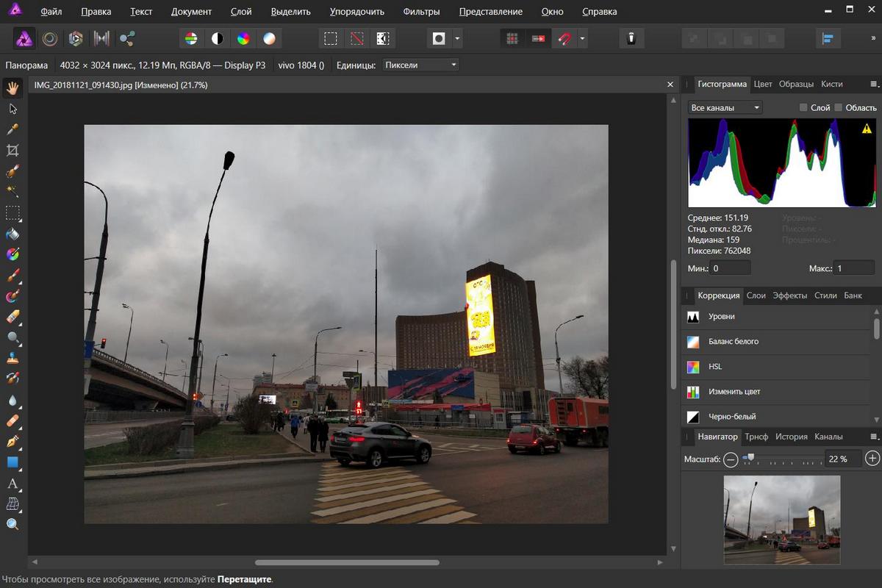Screen dimensions: 882x588
Task: Open the Пиксели units dropdown
Action: (x=419, y=65)
